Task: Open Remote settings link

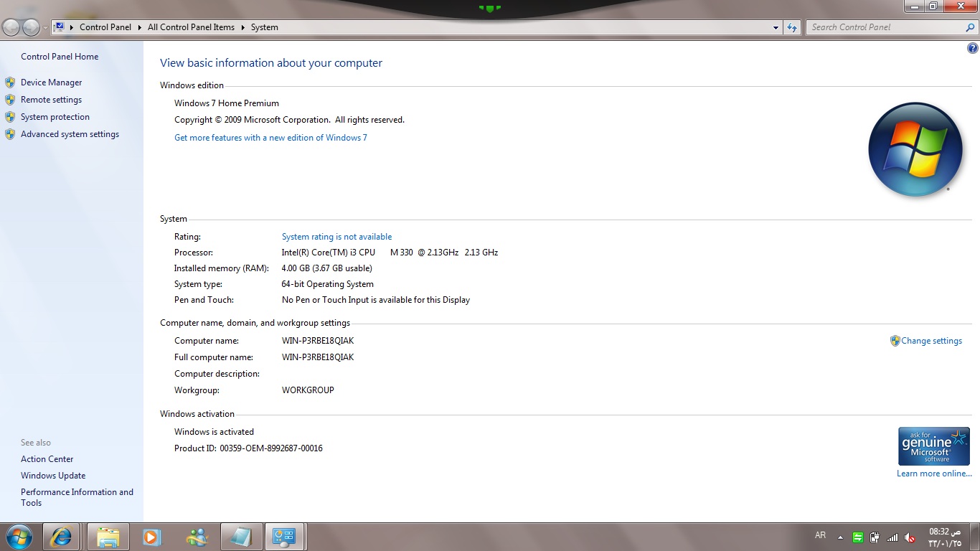Action: pyautogui.click(x=51, y=100)
